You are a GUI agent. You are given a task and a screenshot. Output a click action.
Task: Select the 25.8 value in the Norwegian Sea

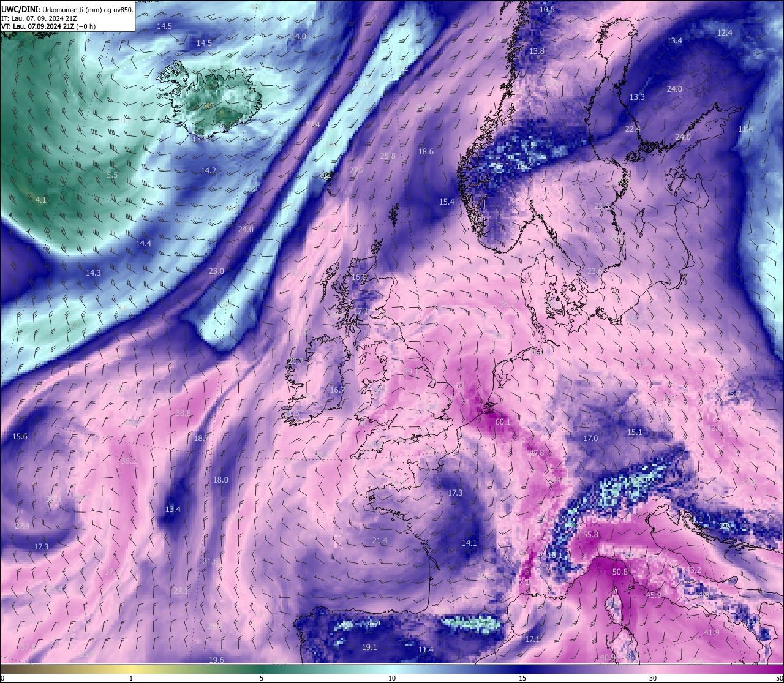(388, 156)
